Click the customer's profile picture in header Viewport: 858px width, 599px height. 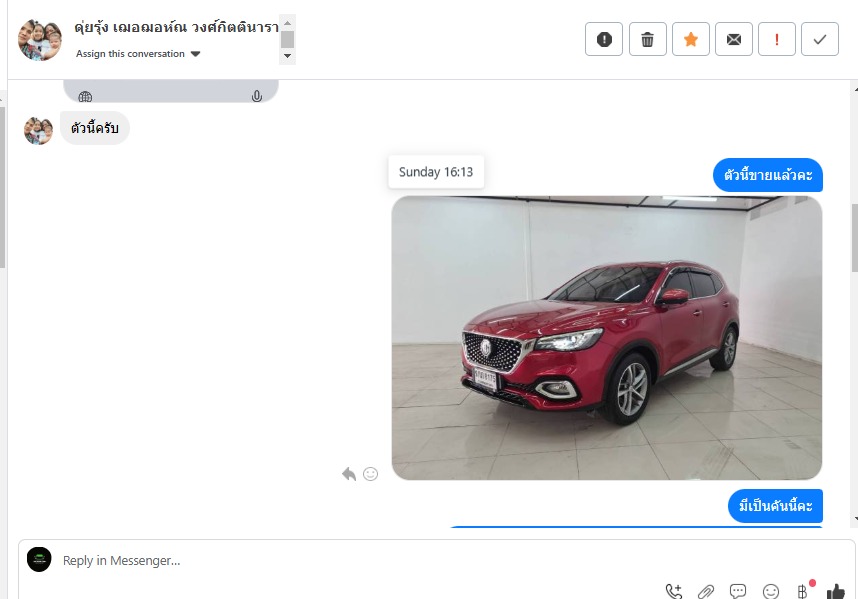click(40, 40)
